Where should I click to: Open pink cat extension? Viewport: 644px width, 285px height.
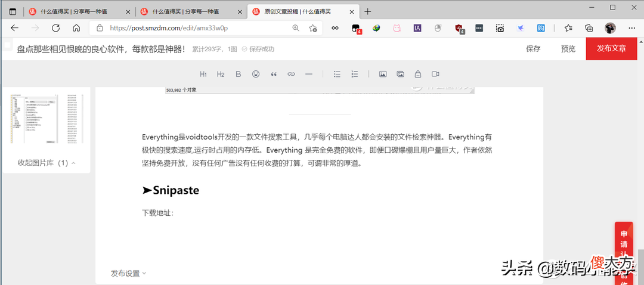point(397,28)
